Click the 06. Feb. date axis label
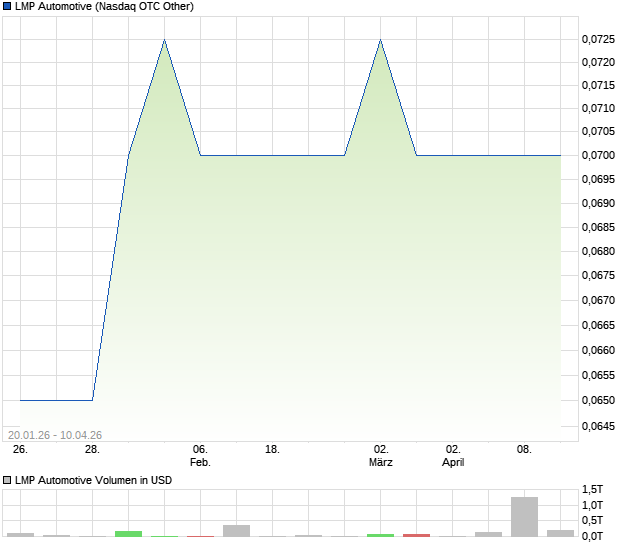Image resolution: width=620 pixels, height=546 pixels. 200,456
